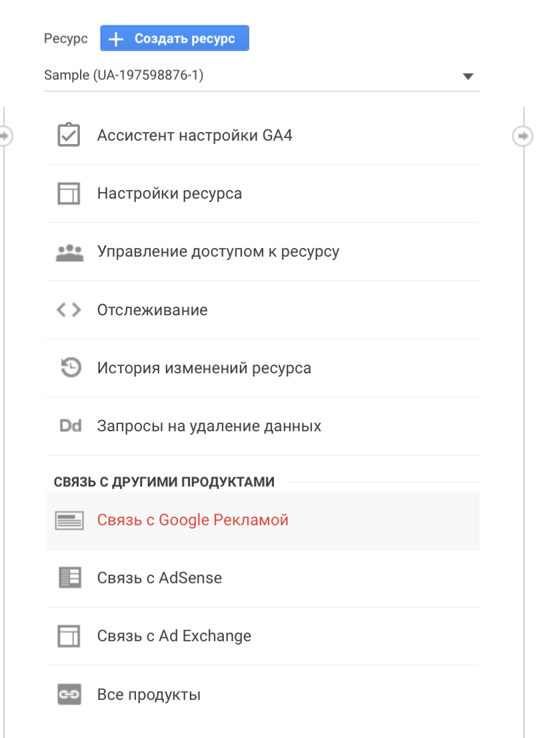The image size is (560, 738).
Task: Click the people icon for access management
Action: pos(69,252)
